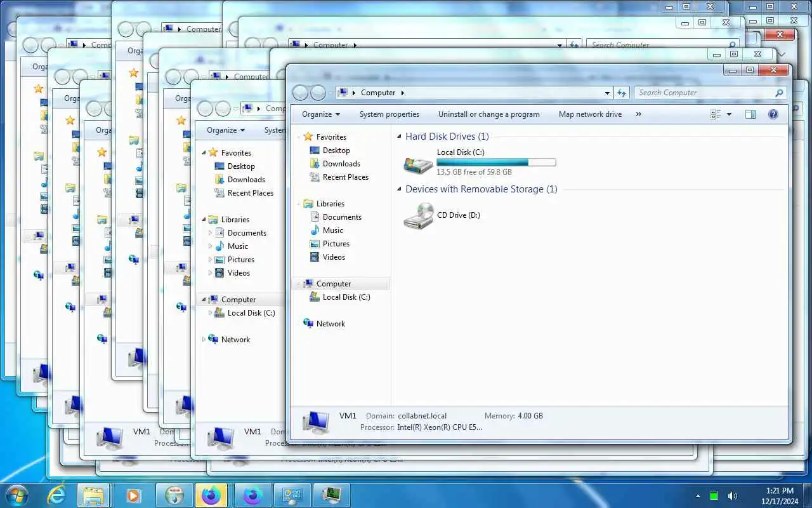Image resolution: width=812 pixels, height=508 pixels.
Task: Click the "4.00 GB" memory value
Action: point(530,416)
